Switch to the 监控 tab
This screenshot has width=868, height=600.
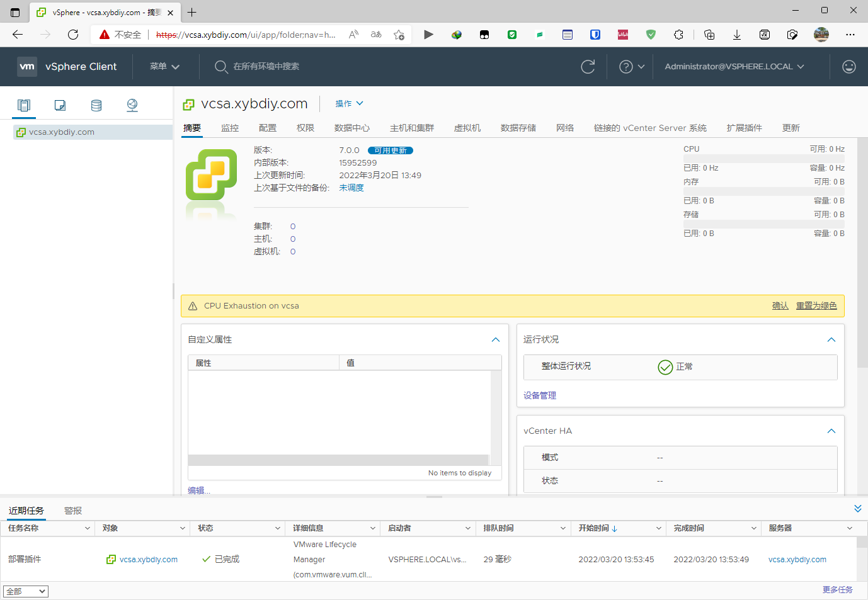point(230,128)
